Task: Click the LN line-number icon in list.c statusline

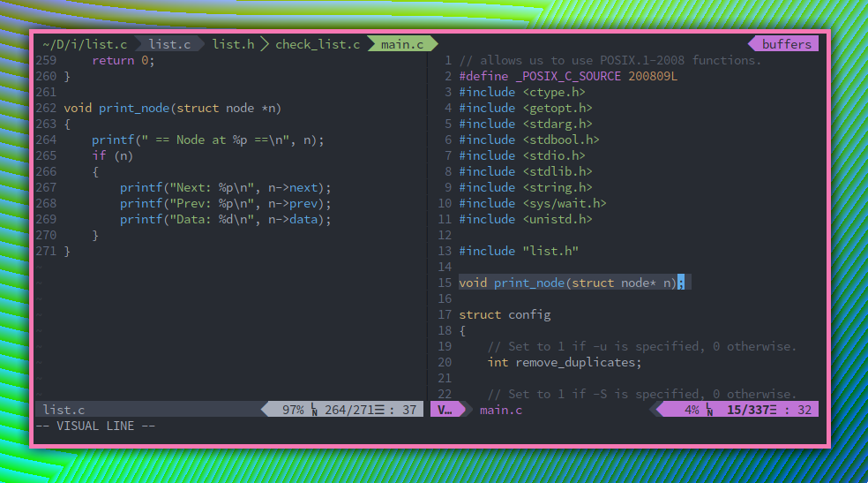Action: point(314,410)
